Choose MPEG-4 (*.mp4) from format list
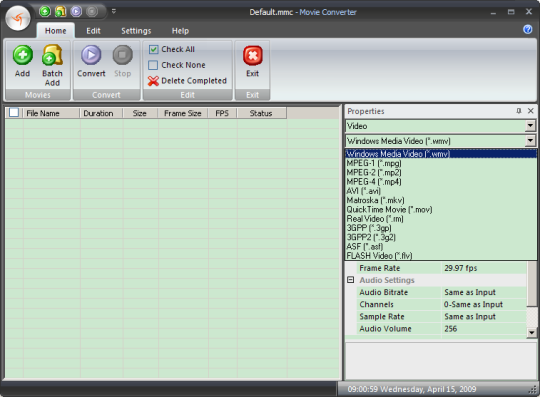This screenshot has height=397, width=540. [x=374, y=182]
